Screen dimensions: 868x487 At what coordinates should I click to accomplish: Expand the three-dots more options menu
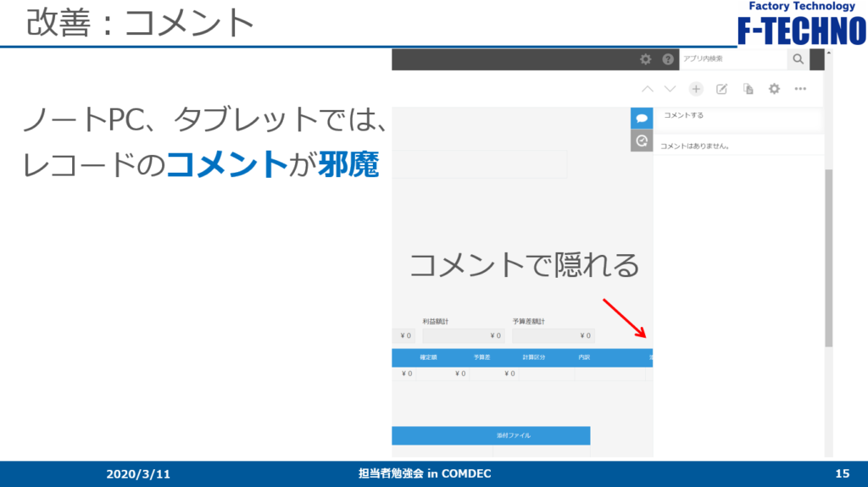click(x=800, y=89)
